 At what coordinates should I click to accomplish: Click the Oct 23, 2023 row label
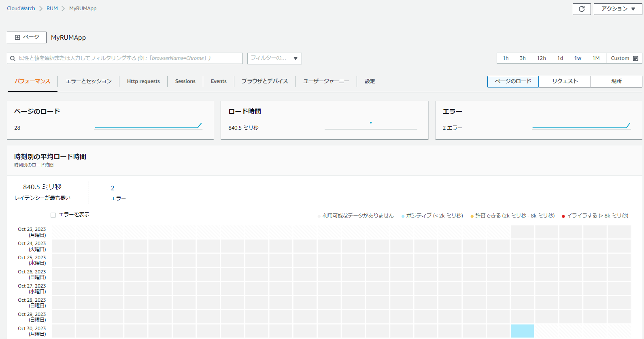32,232
